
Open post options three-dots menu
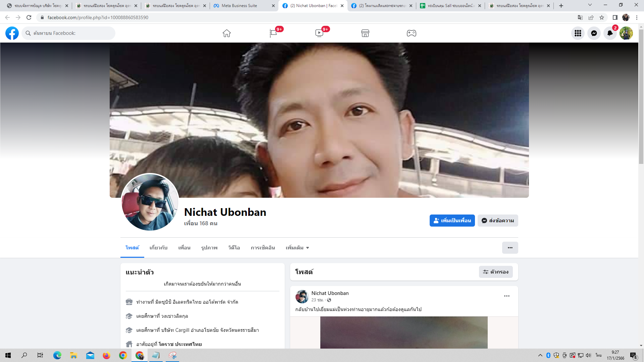tap(506, 296)
